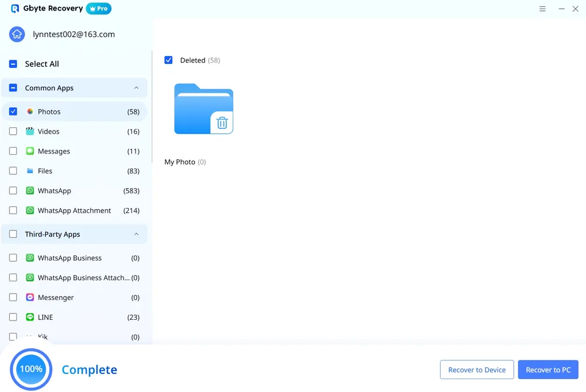This screenshot has height=392, width=586.
Task: Click the Deleted (58) label
Action: point(200,60)
